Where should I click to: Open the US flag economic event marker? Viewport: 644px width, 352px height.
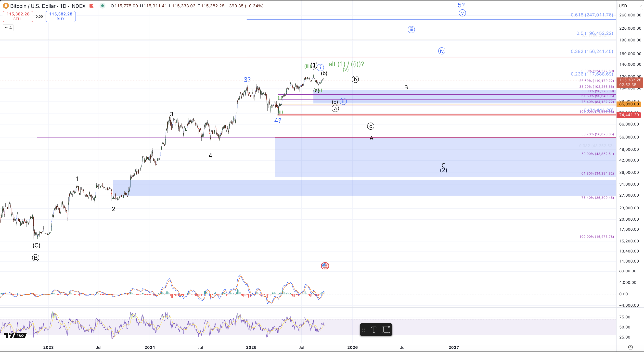[x=325, y=266]
